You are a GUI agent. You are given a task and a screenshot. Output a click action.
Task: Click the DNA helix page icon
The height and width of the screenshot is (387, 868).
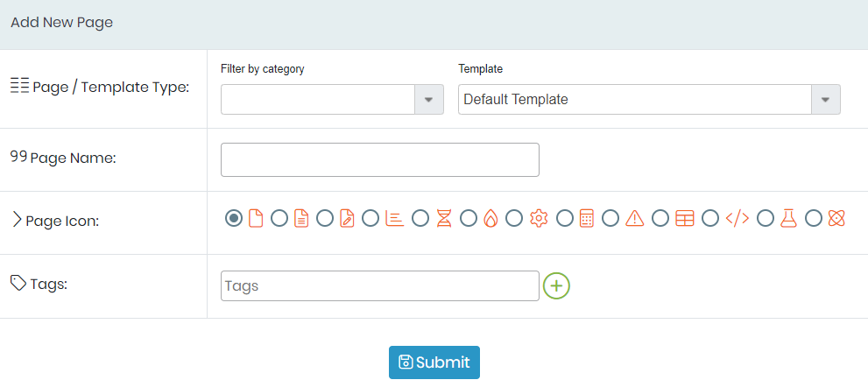444,218
